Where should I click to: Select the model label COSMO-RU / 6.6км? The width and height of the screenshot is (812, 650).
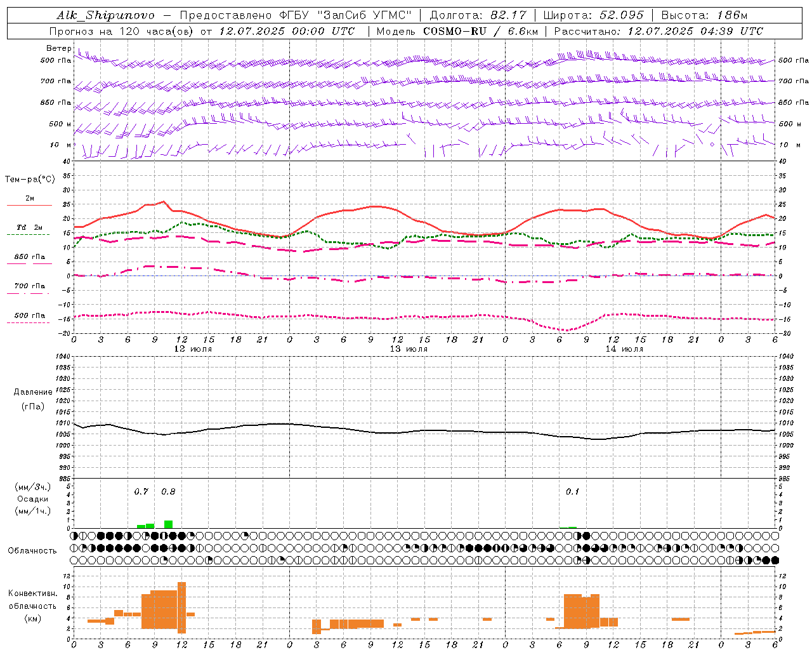coord(480,31)
